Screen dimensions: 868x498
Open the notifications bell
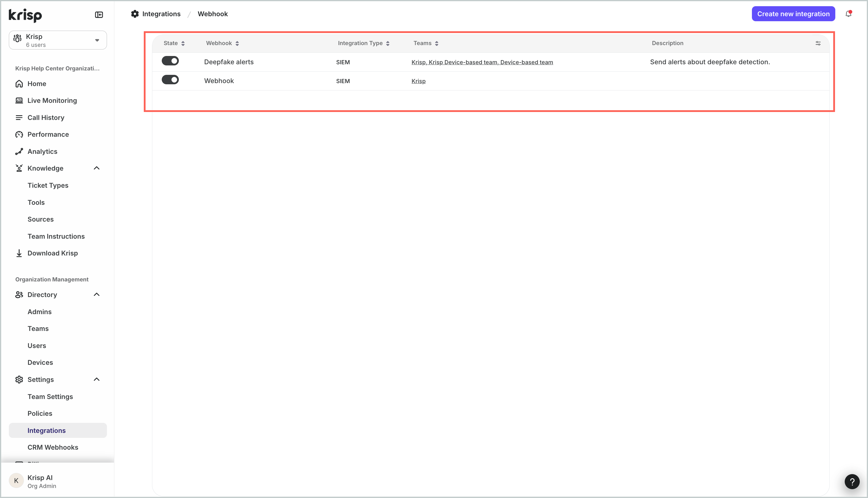(849, 14)
